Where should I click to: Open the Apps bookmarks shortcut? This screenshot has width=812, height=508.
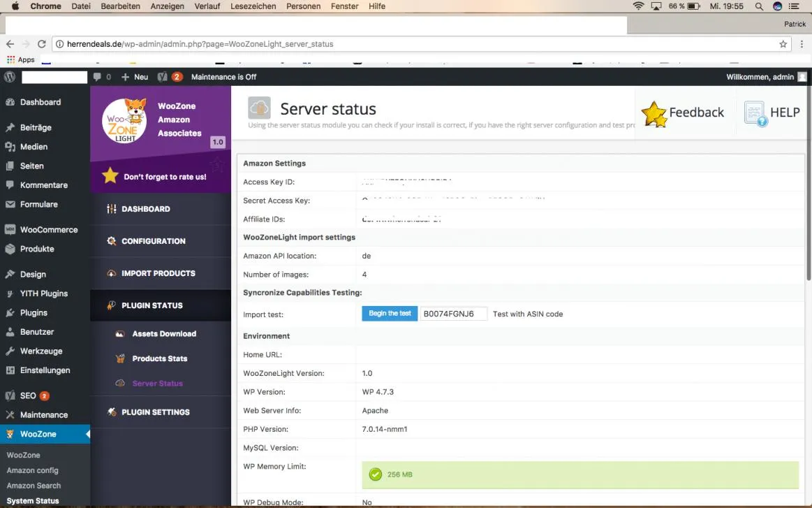(21, 59)
